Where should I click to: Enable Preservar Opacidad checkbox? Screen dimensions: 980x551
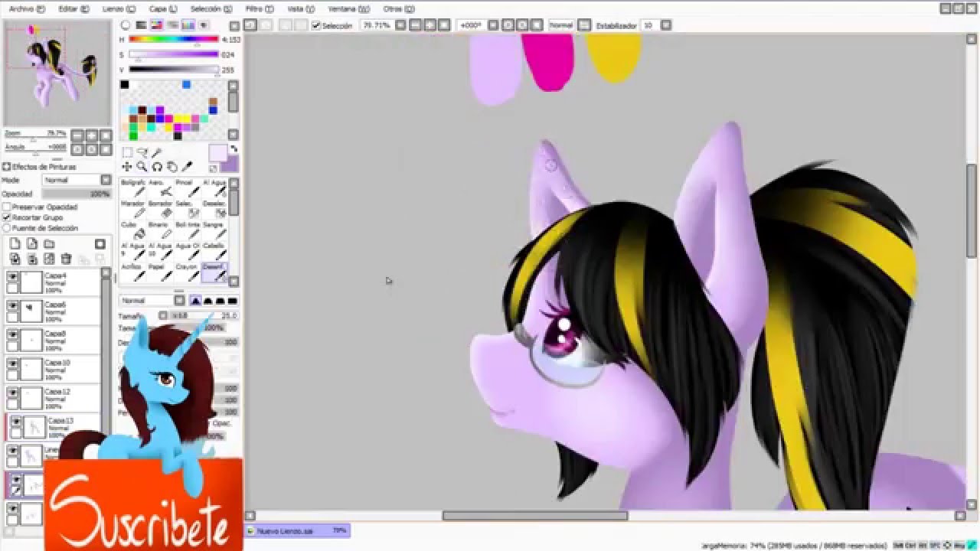(7, 207)
